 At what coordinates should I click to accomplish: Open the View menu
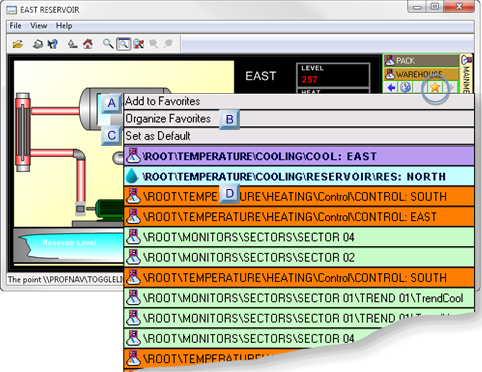38,26
